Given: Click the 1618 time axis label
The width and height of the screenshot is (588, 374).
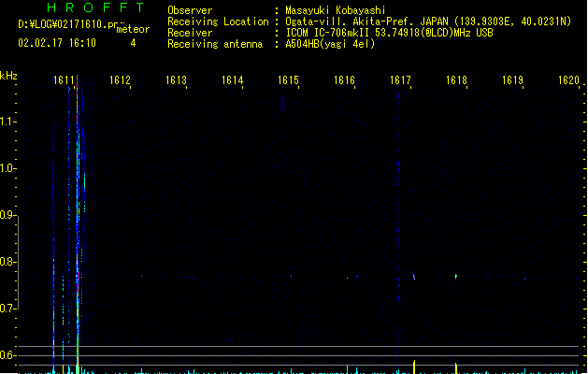Looking at the screenshot, I should tap(456, 80).
